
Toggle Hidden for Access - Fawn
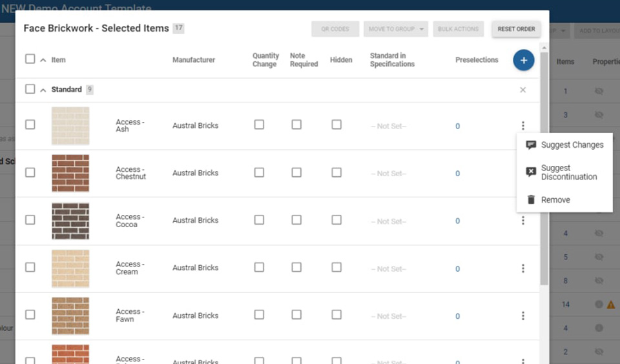(x=336, y=314)
